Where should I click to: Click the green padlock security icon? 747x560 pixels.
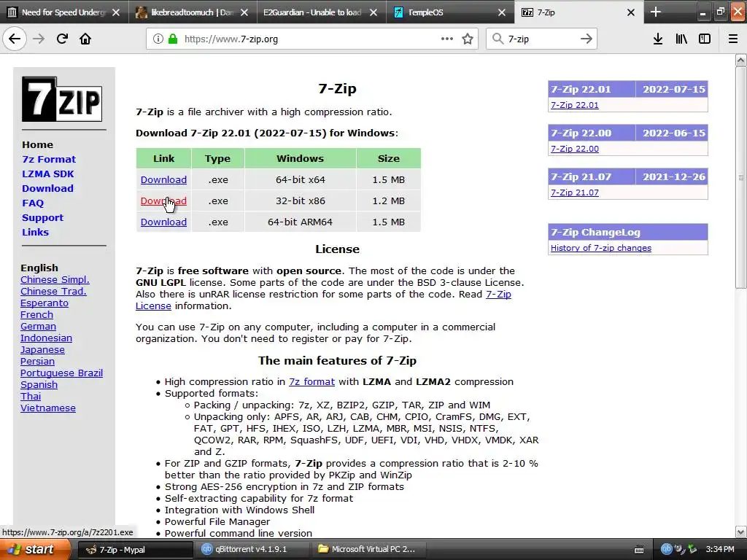[173, 39]
